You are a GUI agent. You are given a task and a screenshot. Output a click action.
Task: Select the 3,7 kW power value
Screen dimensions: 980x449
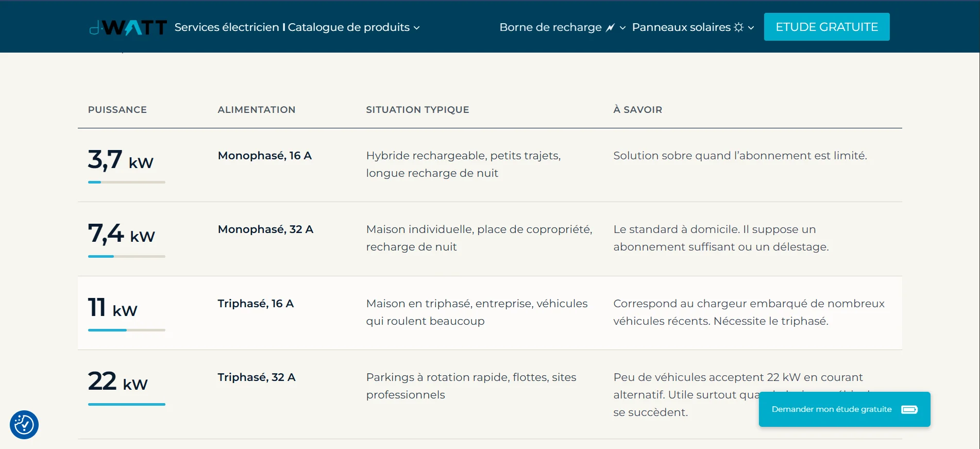[121, 160]
